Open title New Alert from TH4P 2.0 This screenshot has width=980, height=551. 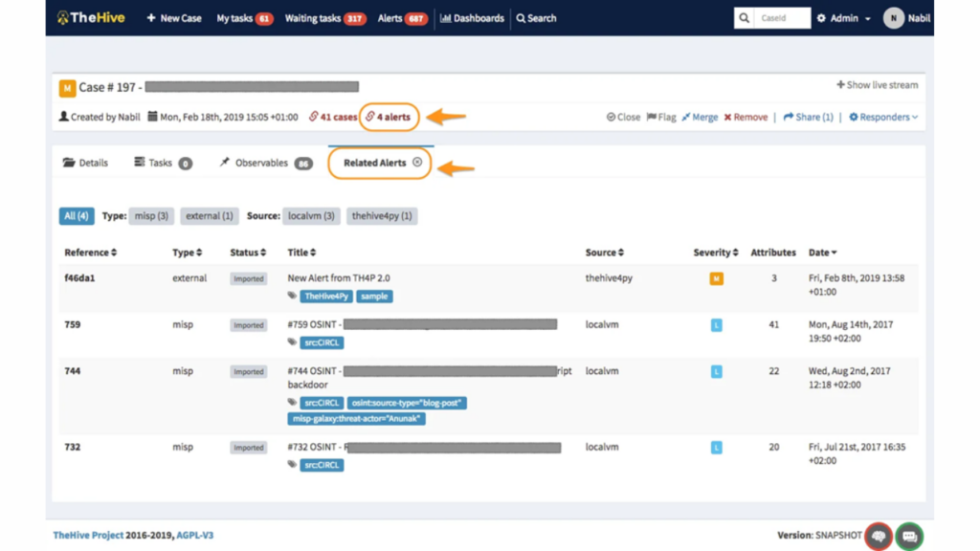point(339,278)
